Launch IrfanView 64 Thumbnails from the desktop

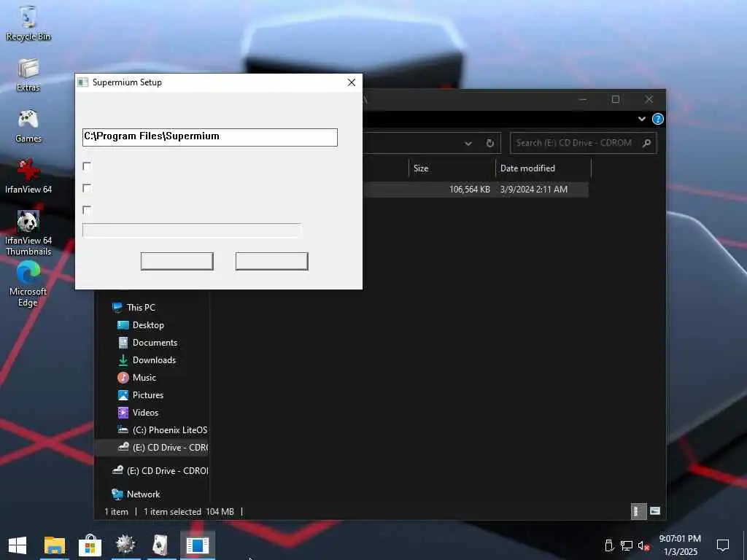(x=28, y=233)
